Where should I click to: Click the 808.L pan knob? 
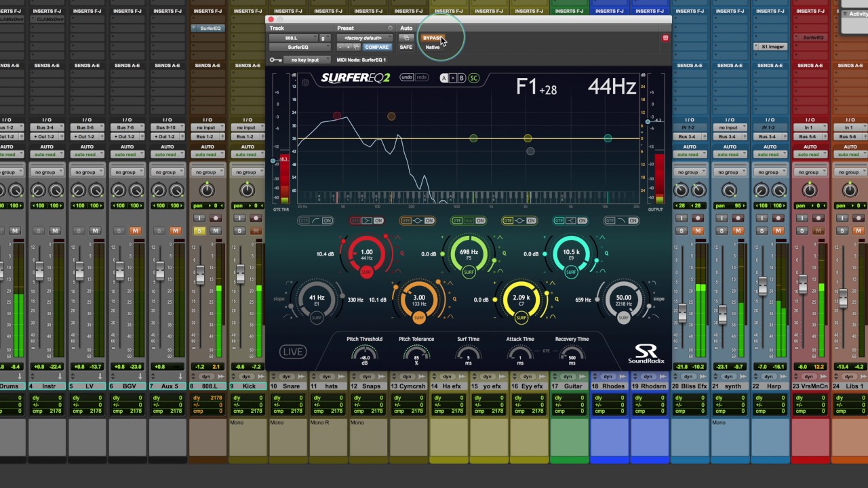pos(207,190)
